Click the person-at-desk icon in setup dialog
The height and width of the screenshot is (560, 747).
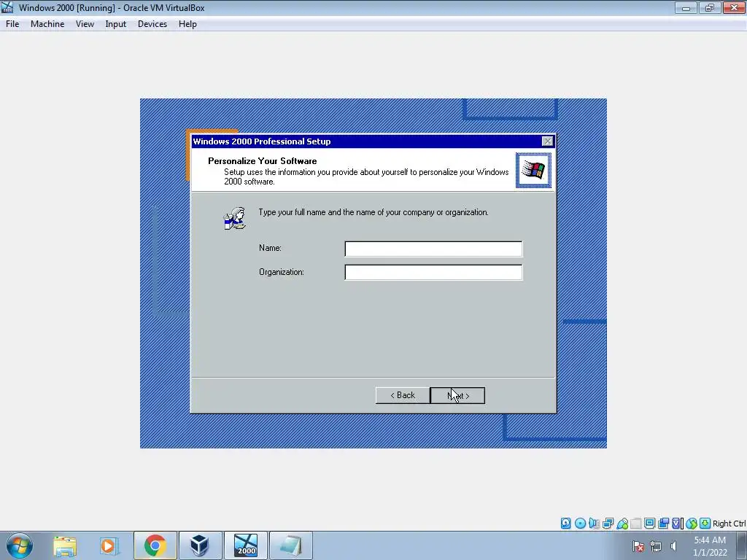click(x=234, y=219)
